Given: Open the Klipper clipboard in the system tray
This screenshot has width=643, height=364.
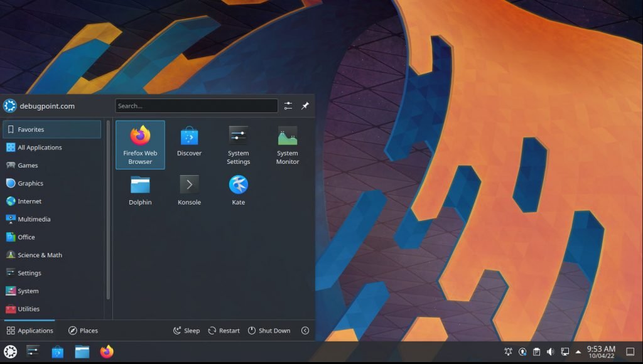Looking at the screenshot, I should 536,352.
